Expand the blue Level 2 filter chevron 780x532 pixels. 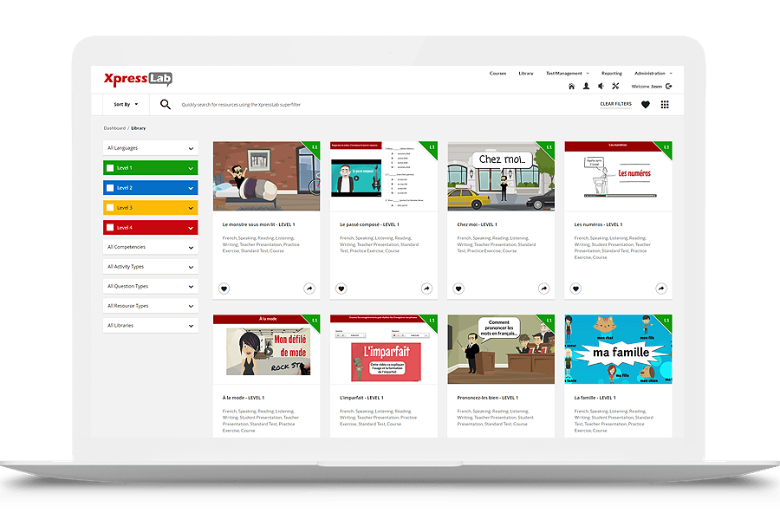coord(191,188)
